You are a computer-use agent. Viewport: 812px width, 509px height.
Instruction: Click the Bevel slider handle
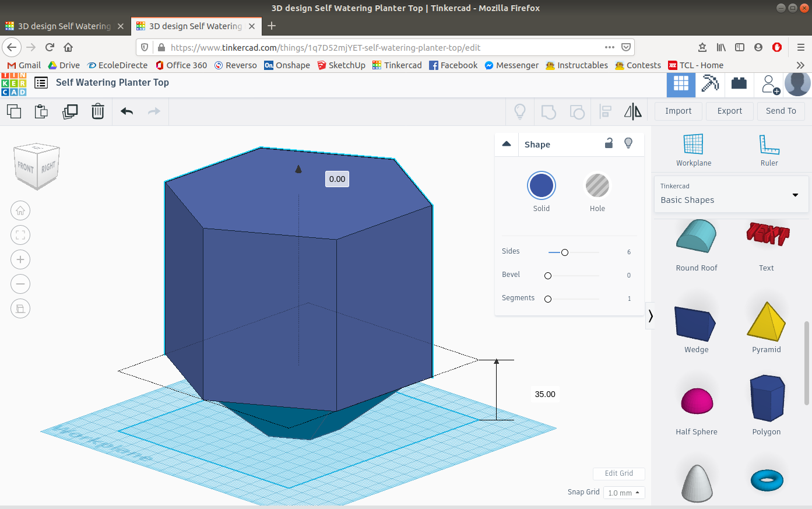(548, 275)
